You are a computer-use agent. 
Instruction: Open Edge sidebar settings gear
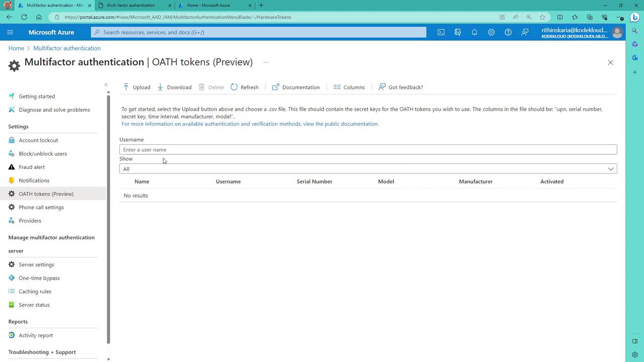coord(635,354)
